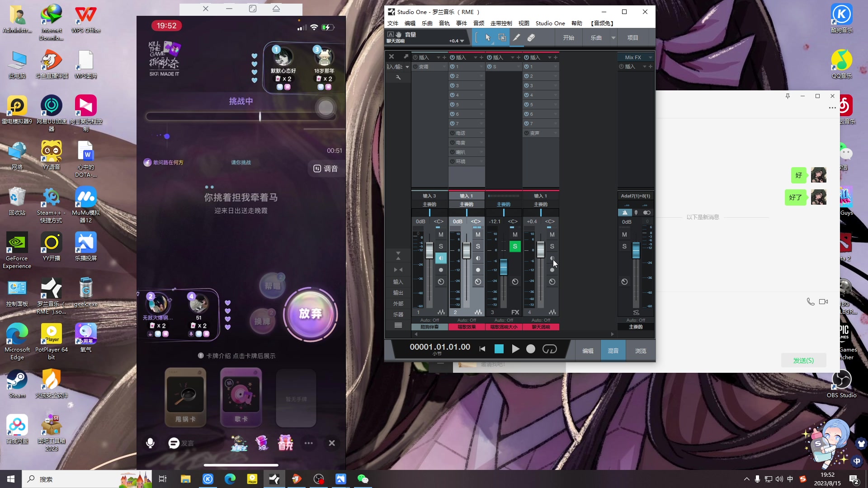Click the 开始 button in Studio One
Image resolution: width=868 pixels, height=488 pixels.
click(568, 38)
